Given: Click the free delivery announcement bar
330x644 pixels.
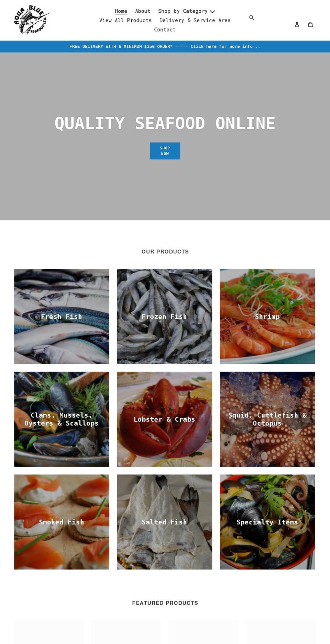Looking at the screenshot, I should click(x=165, y=46).
